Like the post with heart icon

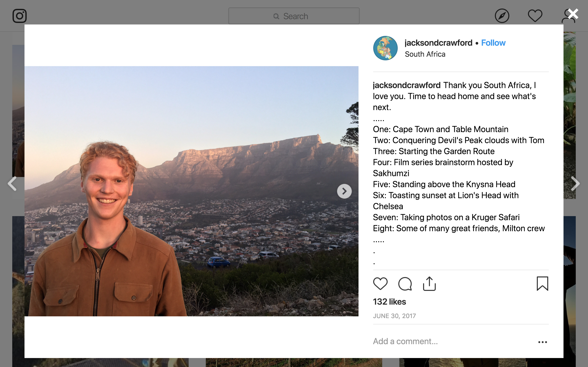tap(380, 283)
